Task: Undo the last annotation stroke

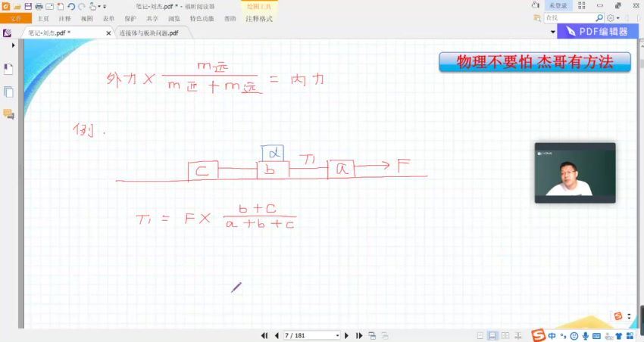Action: click(x=70, y=6)
